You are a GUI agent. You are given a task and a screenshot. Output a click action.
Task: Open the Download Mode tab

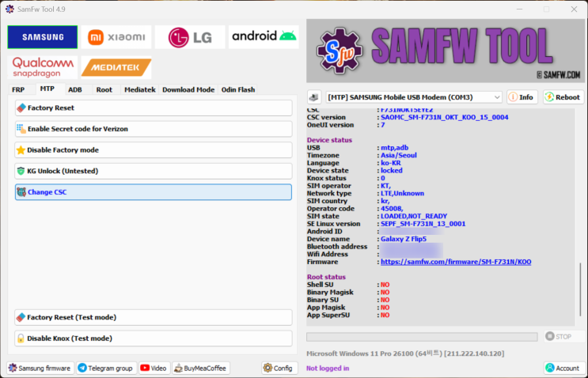tap(188, 90)
